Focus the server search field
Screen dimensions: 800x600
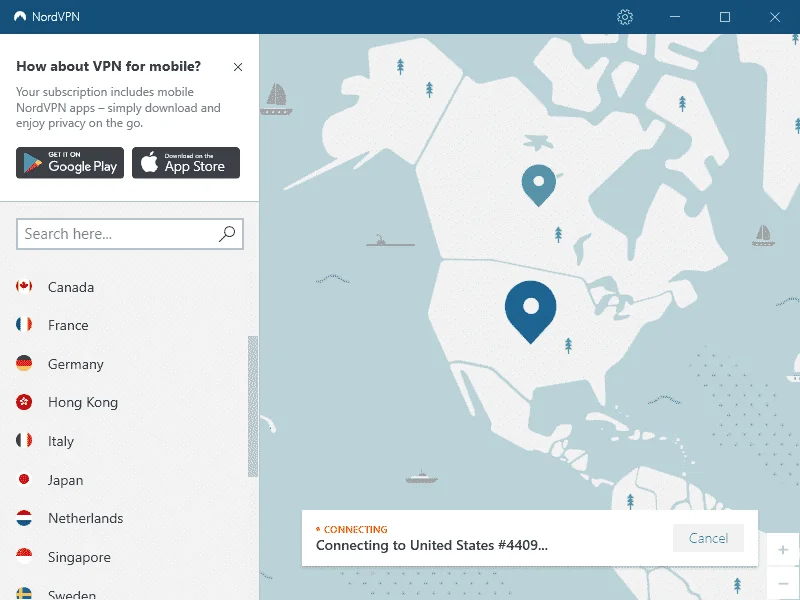[x=130, y=234]
